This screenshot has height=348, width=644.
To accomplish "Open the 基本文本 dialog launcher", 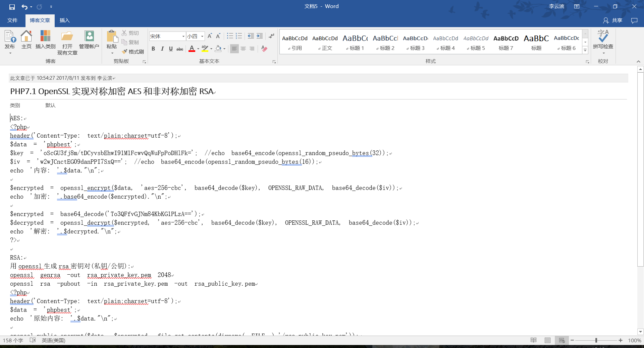I will click(x=274, y=62).
